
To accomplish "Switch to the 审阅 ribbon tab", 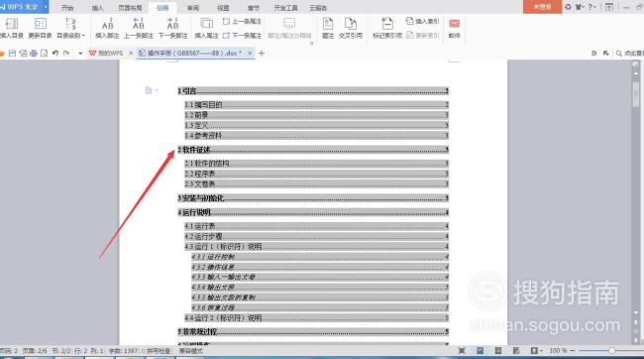I will pos(192,8).
